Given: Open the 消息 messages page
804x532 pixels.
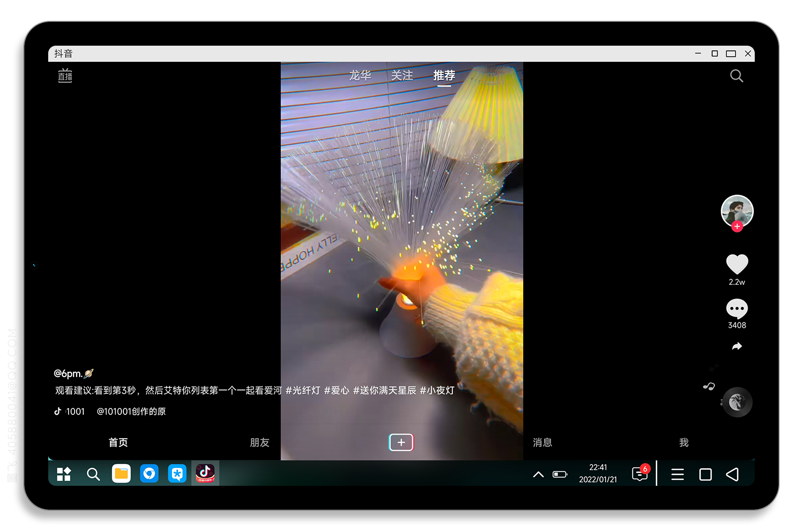Looking at the screenshot, I should (x=542, y=443).
